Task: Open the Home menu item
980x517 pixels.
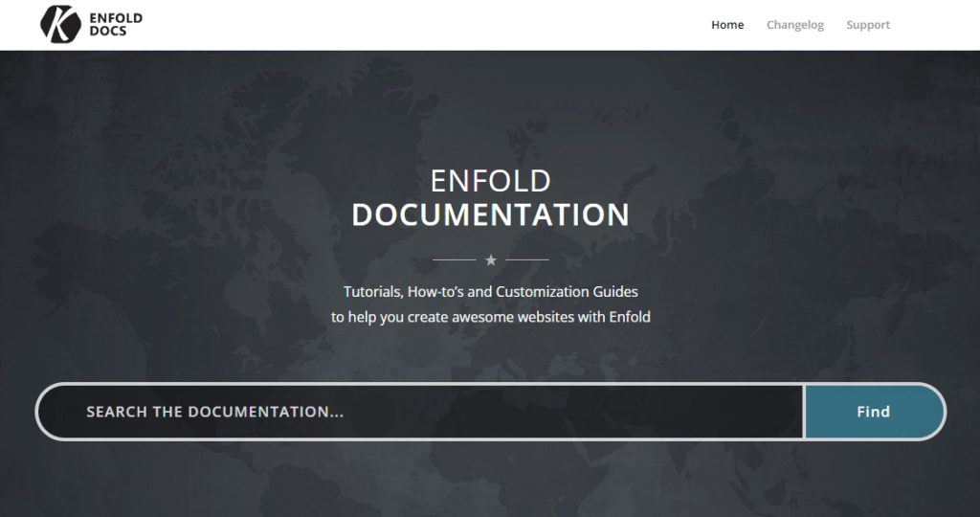Action: [x=727, y=25]
